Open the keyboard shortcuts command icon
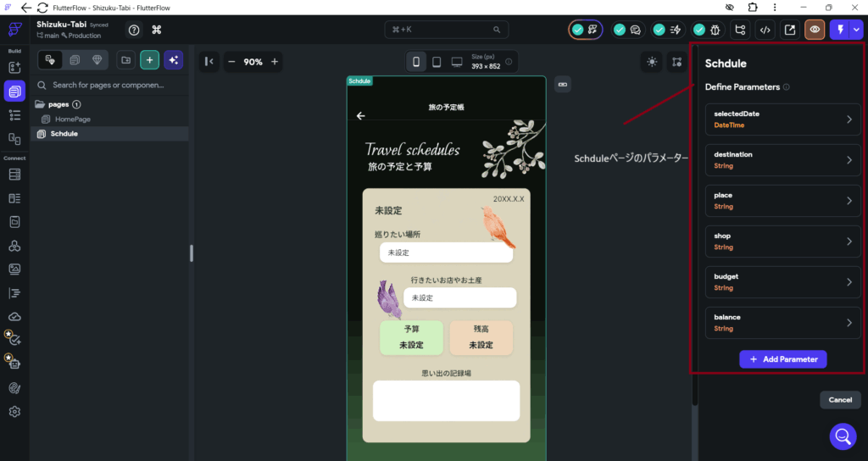868x461 pixels. coord(157,30)
